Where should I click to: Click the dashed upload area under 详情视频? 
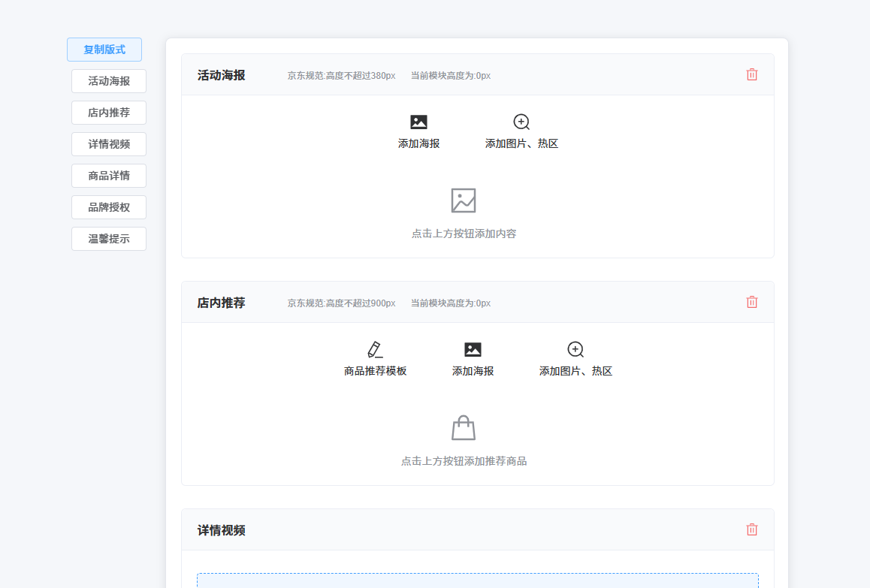[477, 580]
